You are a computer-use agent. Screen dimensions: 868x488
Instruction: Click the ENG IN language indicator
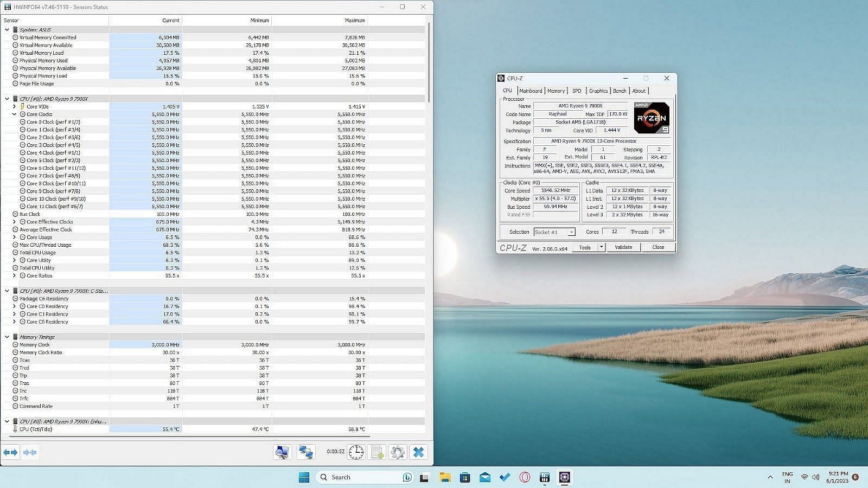[x=787, y=477]
